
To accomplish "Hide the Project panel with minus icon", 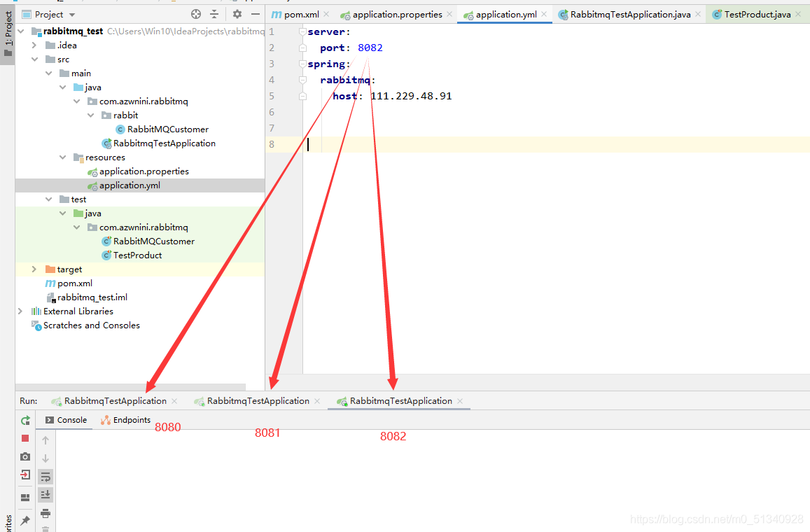I will (x=256, y=15).
